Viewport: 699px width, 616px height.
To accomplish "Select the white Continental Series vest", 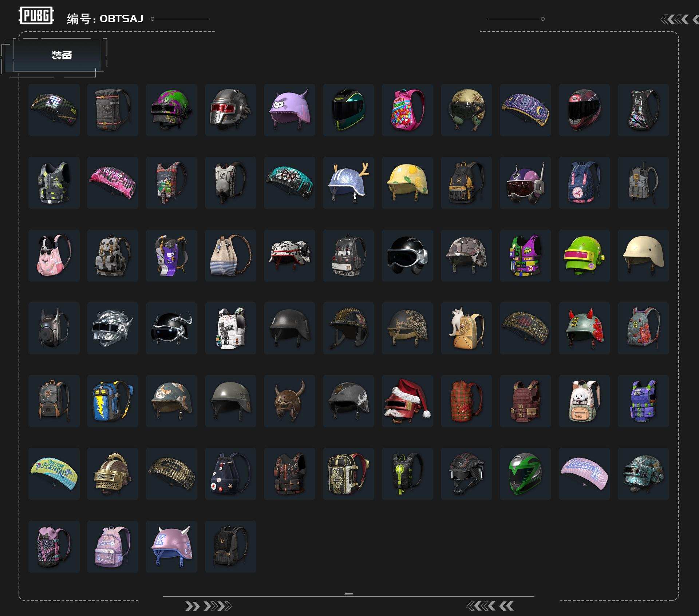I will (x=230, y=328).
